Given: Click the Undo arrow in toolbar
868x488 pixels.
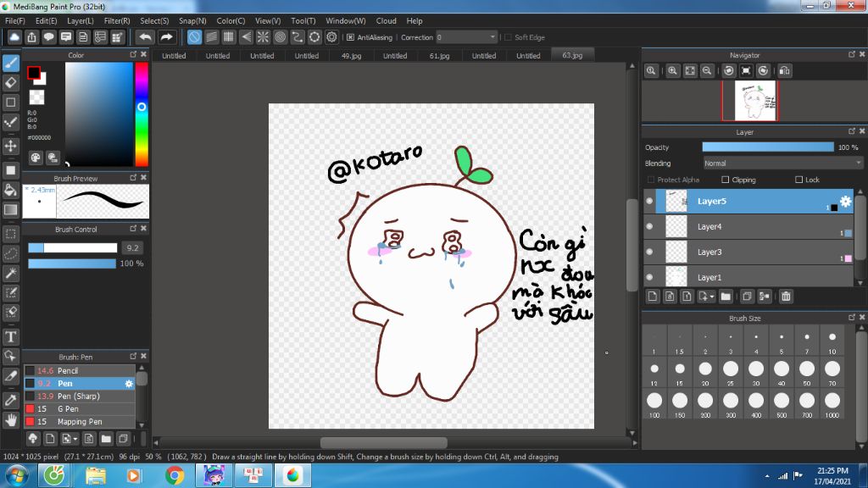Looking at the screenshot, I should pyautogui.click(x=145, y=37).
